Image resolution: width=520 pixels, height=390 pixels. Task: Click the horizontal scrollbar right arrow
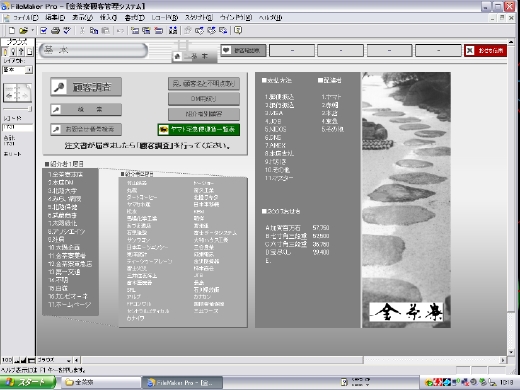(503, 360)
